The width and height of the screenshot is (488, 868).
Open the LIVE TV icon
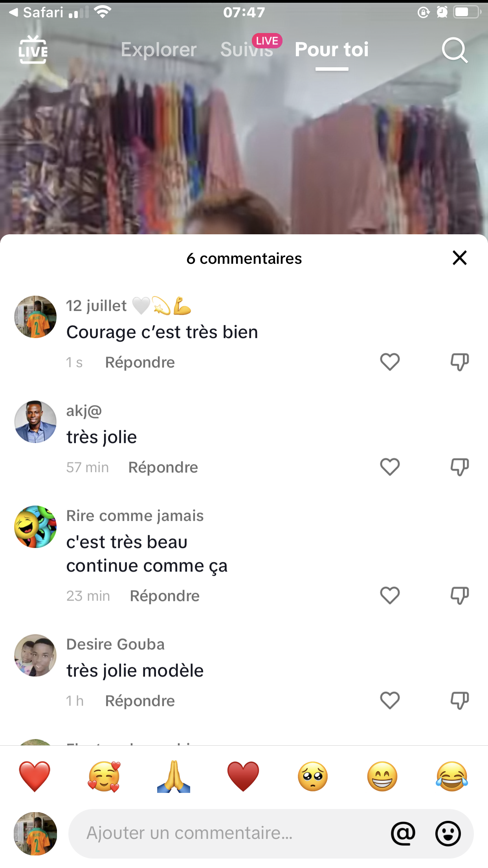tap(33, 50)
